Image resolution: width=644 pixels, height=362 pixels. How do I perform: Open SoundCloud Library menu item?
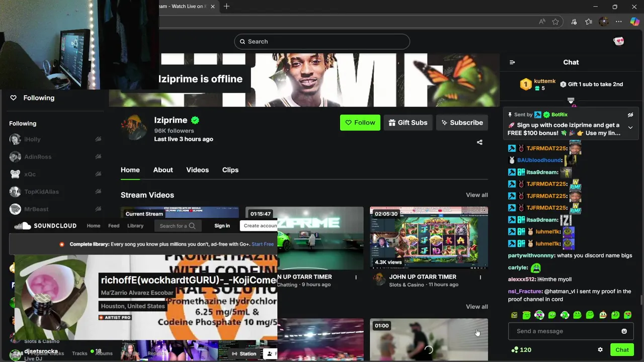point(135,226)
